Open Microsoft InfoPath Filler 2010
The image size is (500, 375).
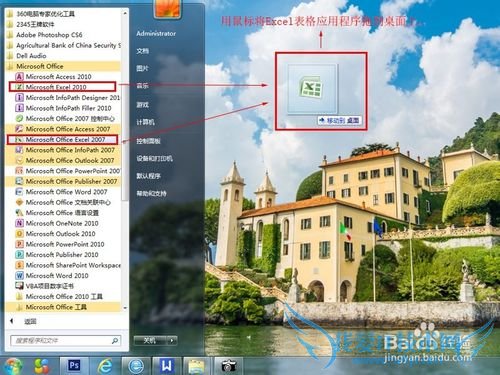coord(63,108)
